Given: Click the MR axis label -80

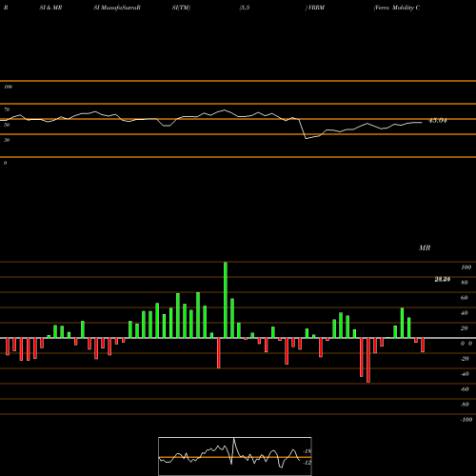Looking at the screenshot, I should click(x=465, y=405).
